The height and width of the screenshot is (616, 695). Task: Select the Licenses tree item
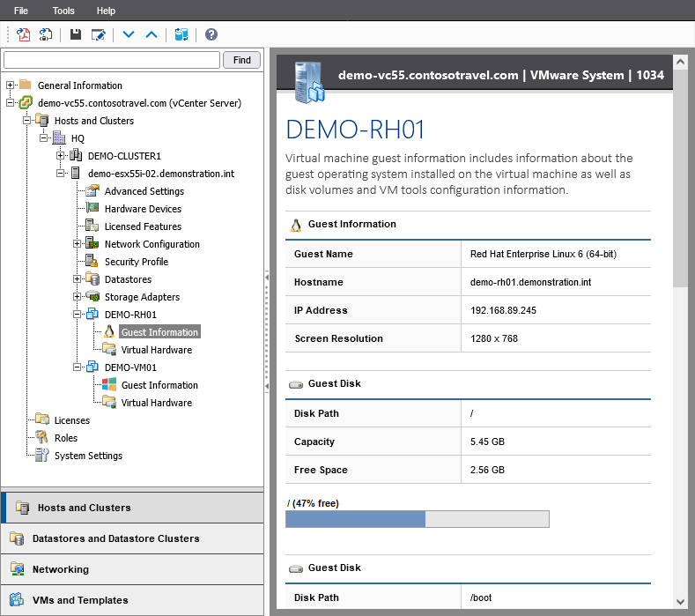click(x=72, y=420)
